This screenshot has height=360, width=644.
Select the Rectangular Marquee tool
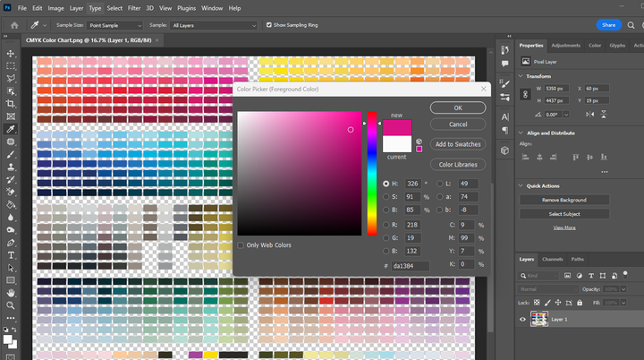coord(11,65)
